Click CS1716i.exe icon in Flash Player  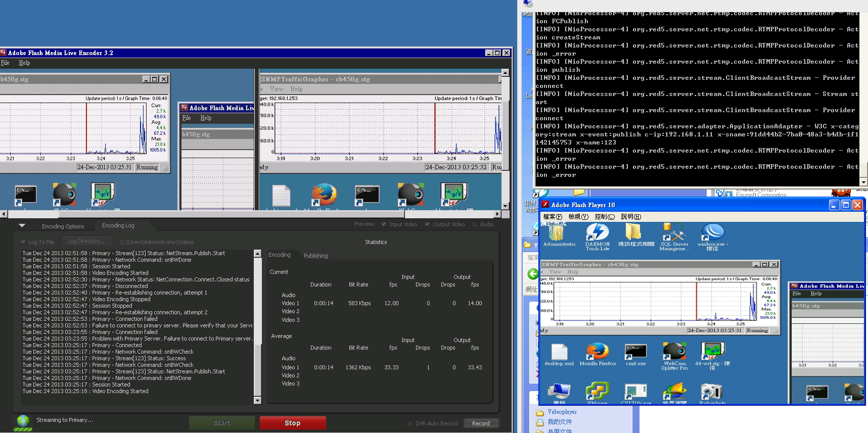635,392
